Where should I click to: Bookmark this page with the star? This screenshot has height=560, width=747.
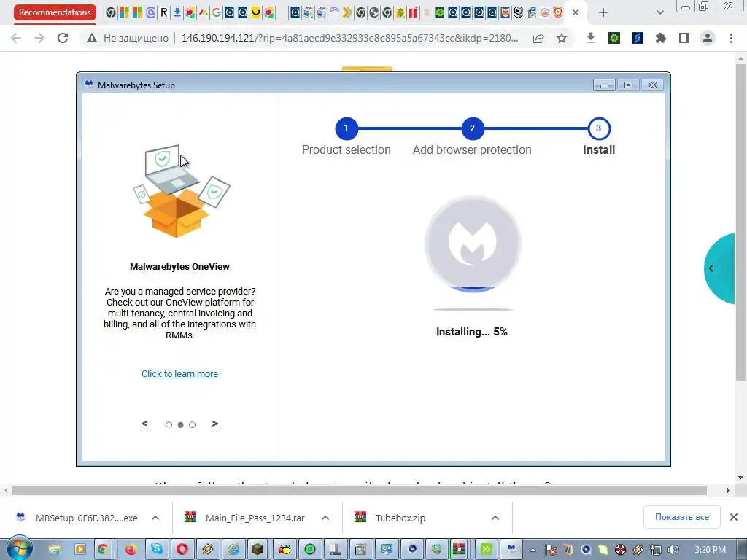pos(562,38)
